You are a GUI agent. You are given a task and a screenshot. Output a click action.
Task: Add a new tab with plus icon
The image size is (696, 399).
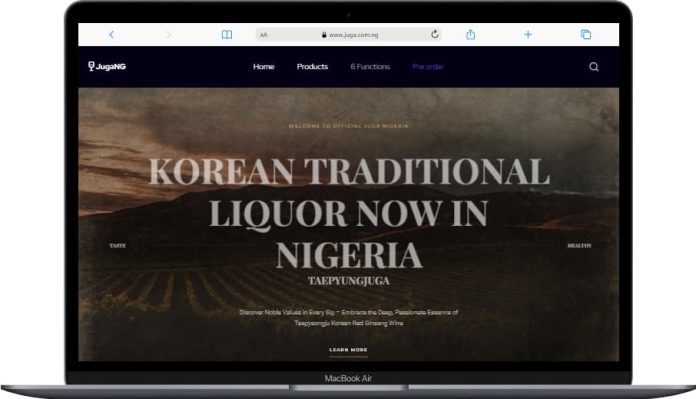point(528,35)
